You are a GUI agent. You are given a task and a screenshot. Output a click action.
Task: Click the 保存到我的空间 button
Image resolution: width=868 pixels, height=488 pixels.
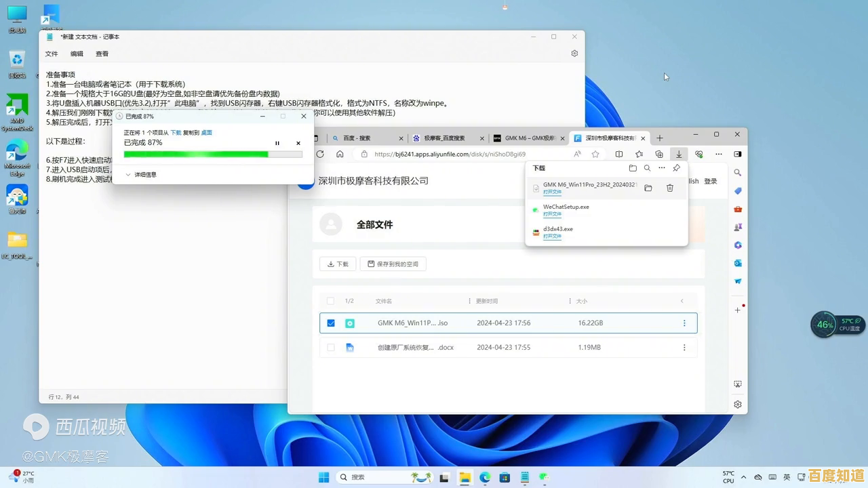pyautogui.click(x=393, y=264)
